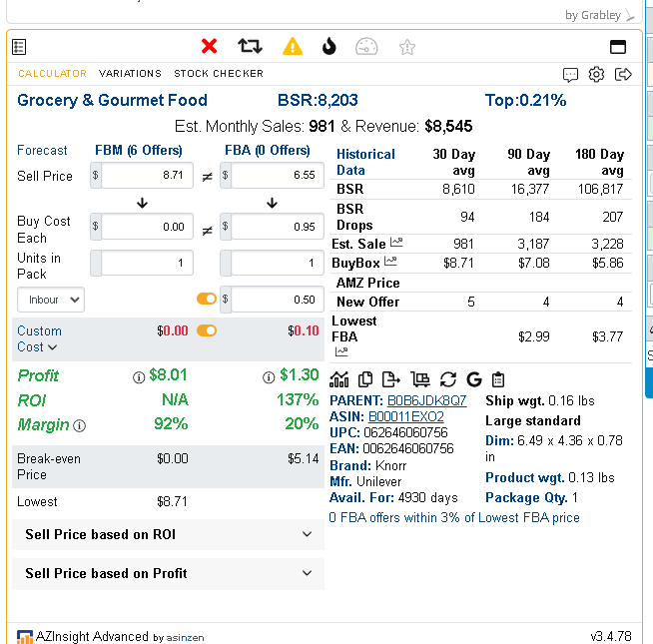This screenshot has width=653, height=644.
Task: Click the warehouse cart boxes icon
Action: pyautogui.click(x=420, y=379)
